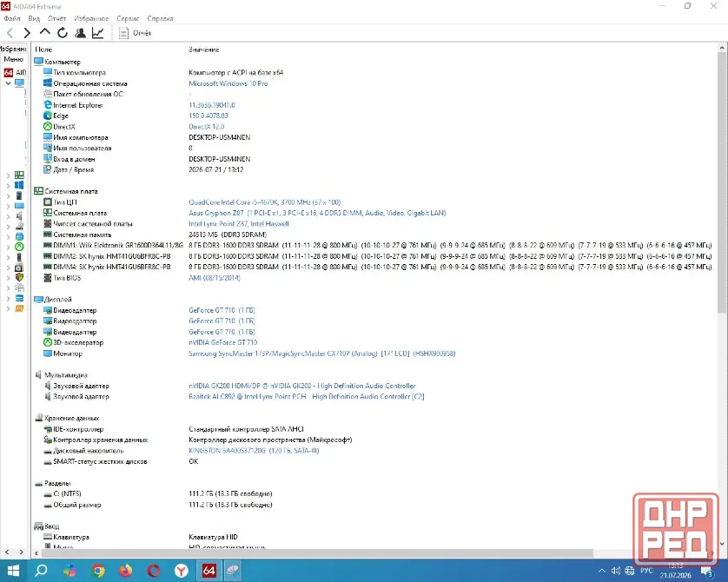The image size is (728, 582).
Task: Open the Файл menu
Action: click(x=12, y=18)
